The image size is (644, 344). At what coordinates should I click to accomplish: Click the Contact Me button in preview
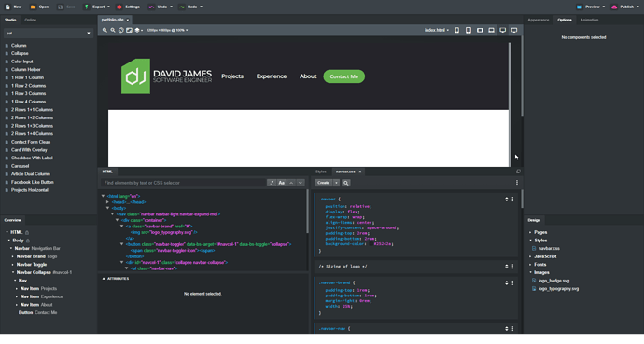(343, 76)
